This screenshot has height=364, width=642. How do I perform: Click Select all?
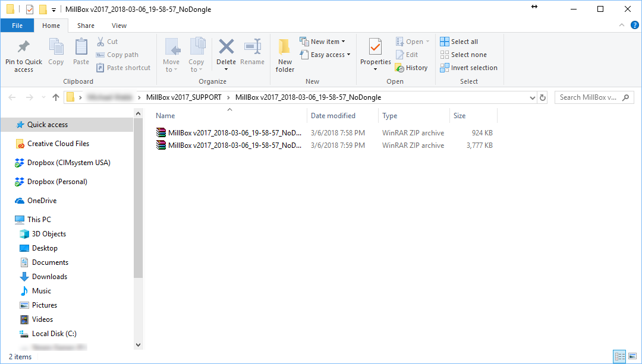[459, 42]
